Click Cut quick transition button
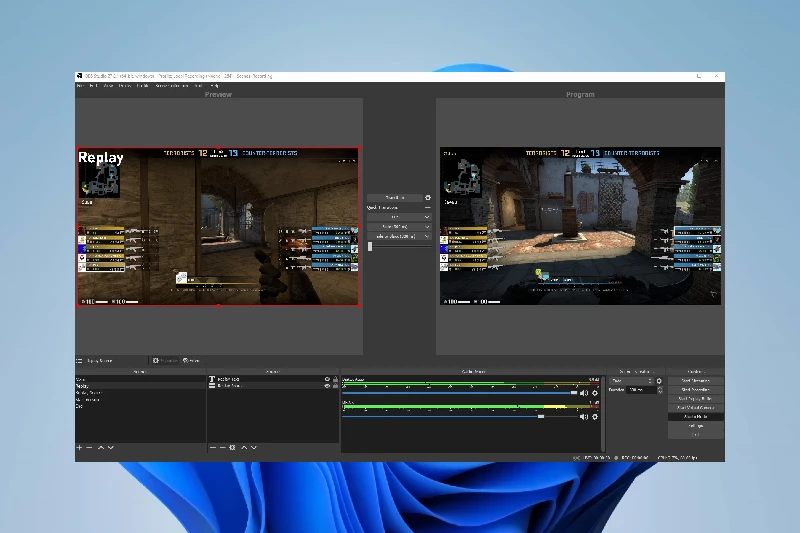800x533 pixels. point(395,217)
